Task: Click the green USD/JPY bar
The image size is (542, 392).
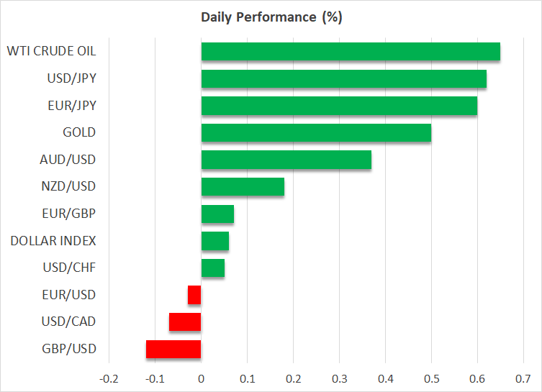Action: (343, 78)
